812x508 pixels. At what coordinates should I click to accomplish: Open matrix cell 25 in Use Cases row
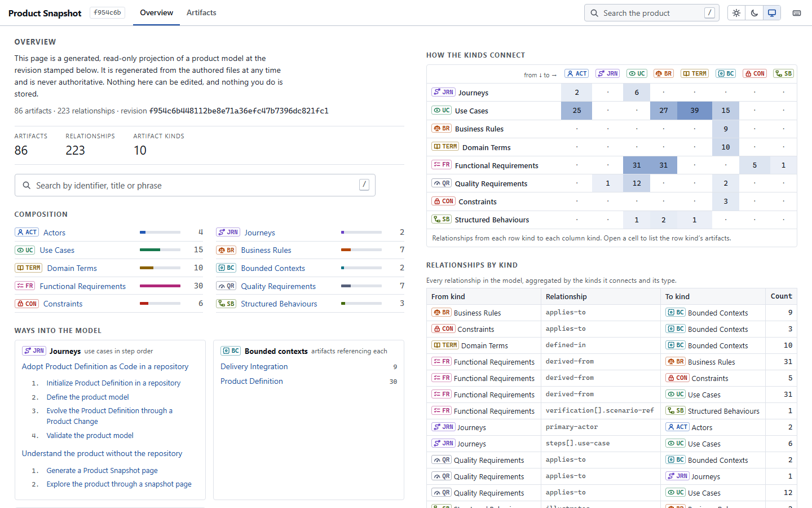click(577, 111)
